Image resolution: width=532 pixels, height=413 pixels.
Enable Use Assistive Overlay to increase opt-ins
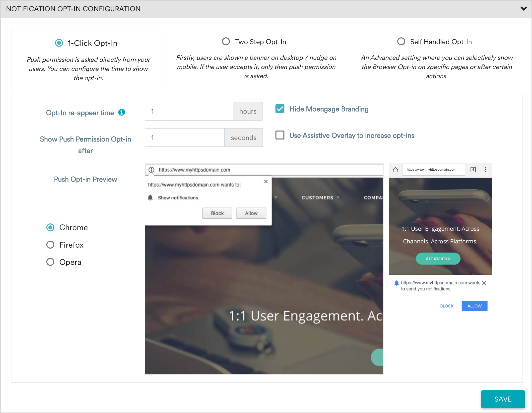pyautogui.click(x=280, y=135)
